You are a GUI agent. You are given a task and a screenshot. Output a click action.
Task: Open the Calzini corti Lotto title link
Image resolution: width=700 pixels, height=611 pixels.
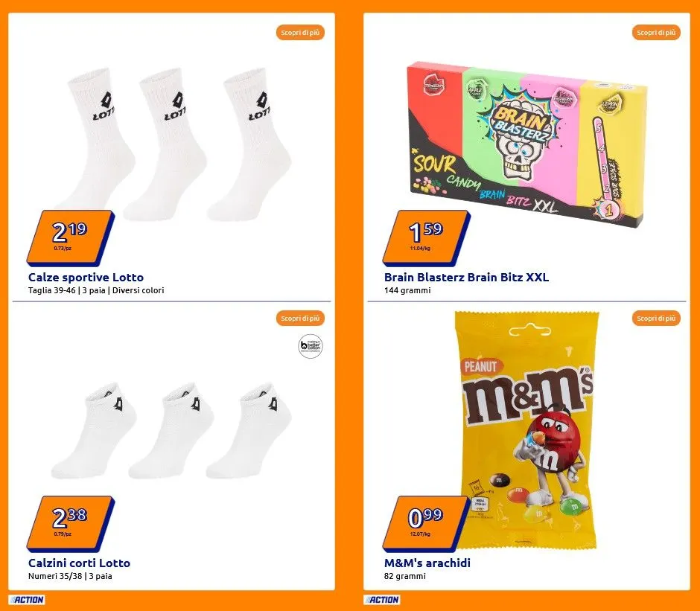click(79, 563)
